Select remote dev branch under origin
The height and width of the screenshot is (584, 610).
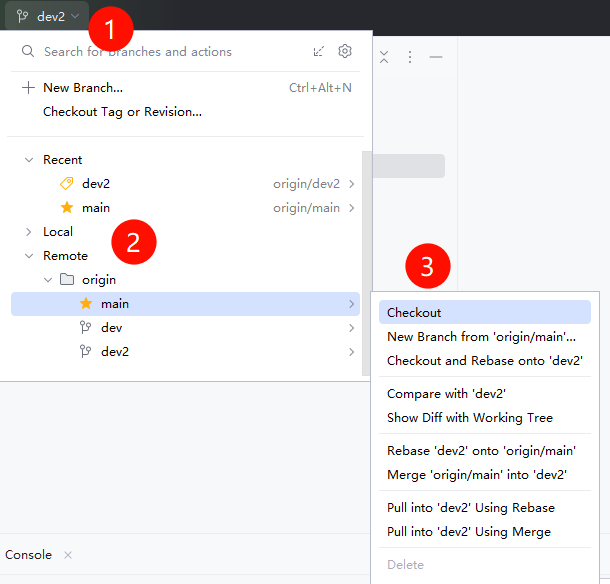185,328
